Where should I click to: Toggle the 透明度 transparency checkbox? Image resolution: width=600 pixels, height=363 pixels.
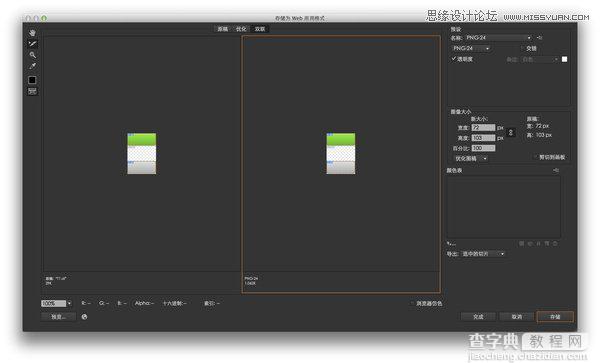(454, 59)
